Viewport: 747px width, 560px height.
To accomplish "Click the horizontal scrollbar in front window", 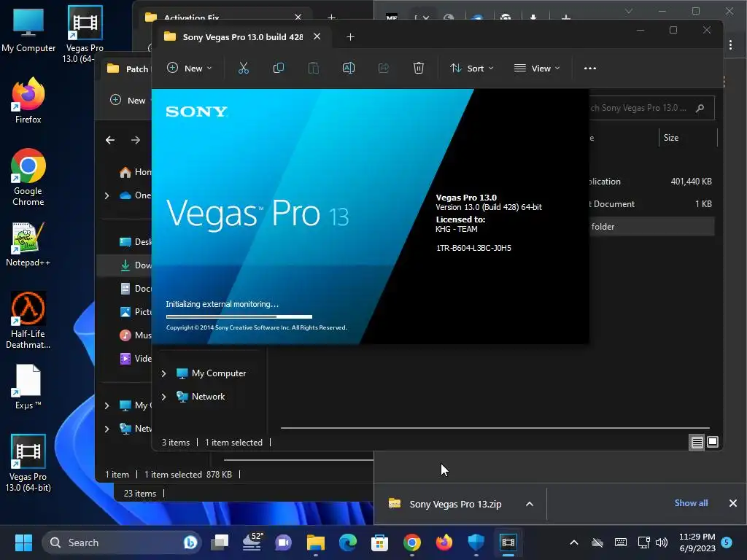I will (495, 427).
